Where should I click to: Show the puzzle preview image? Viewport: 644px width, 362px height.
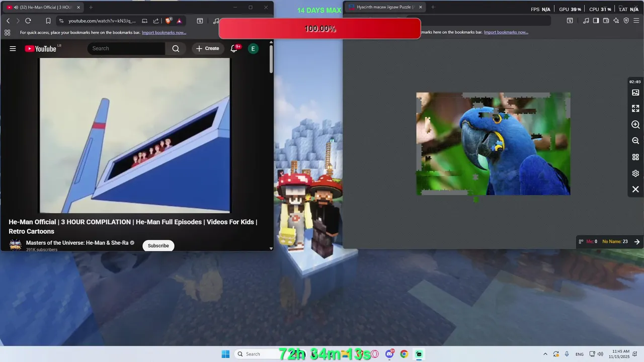635,93
